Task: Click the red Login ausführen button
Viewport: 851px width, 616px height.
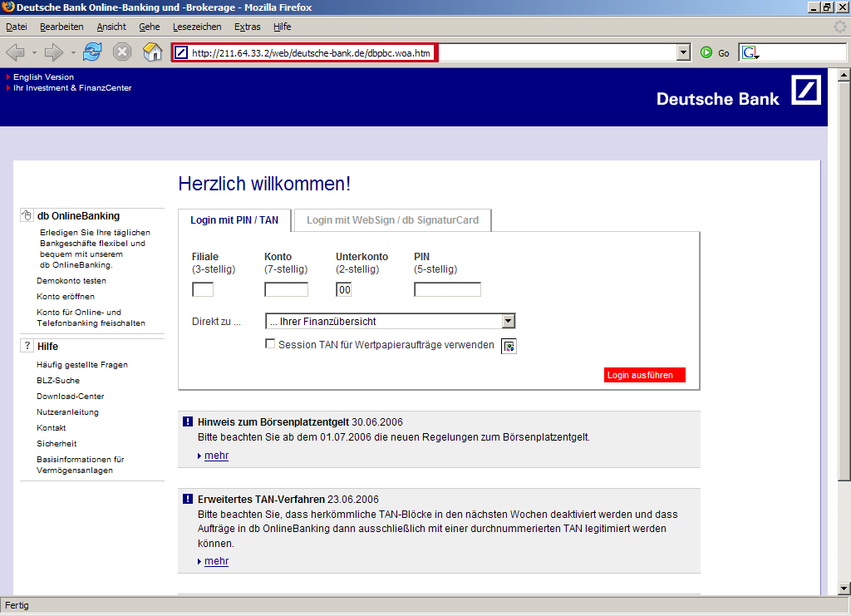Action: (x=645, y=375)
